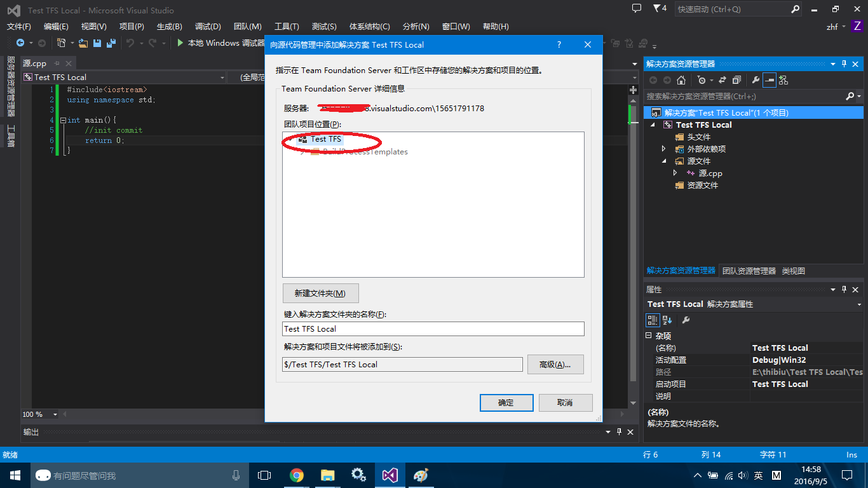The image size is (868, 488).
Task: Sort properties alphabetically in the 属性 panel
Action: (667, 320)
